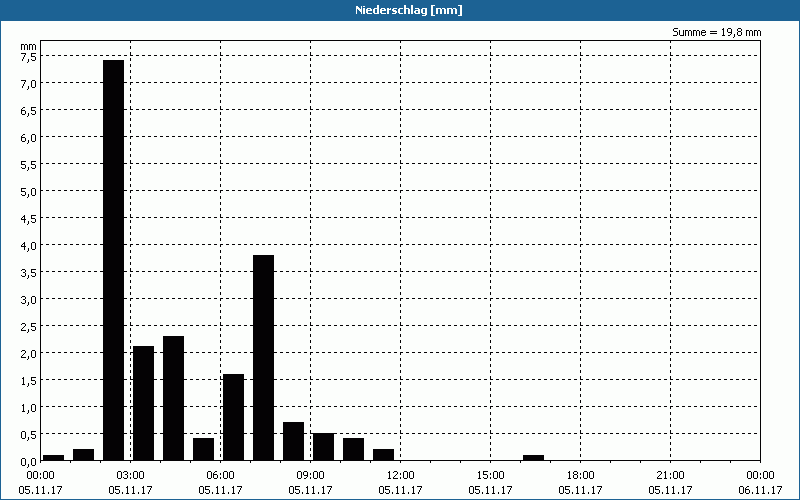Click the Niederschlag [mm] chart title
Screen dimensions: 800x500
[x=409, y=10]
